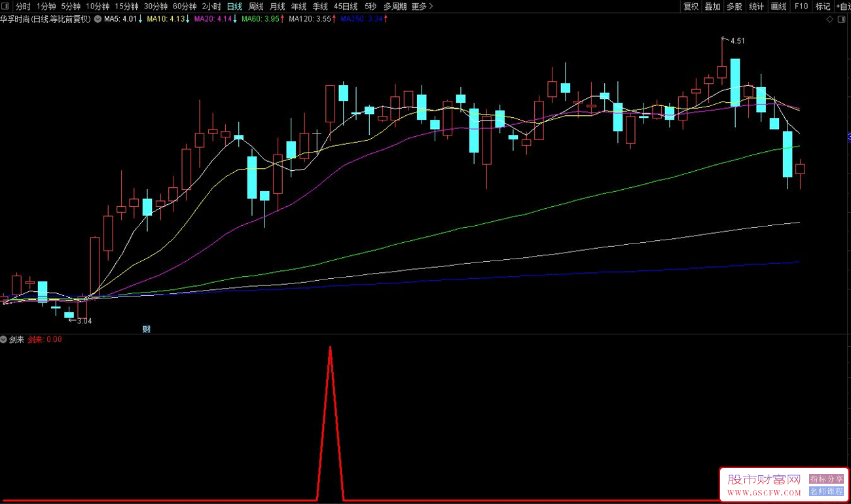Switch to the 周线 weekly tab
The image size is (851, 504).
(x=256, y=7)
